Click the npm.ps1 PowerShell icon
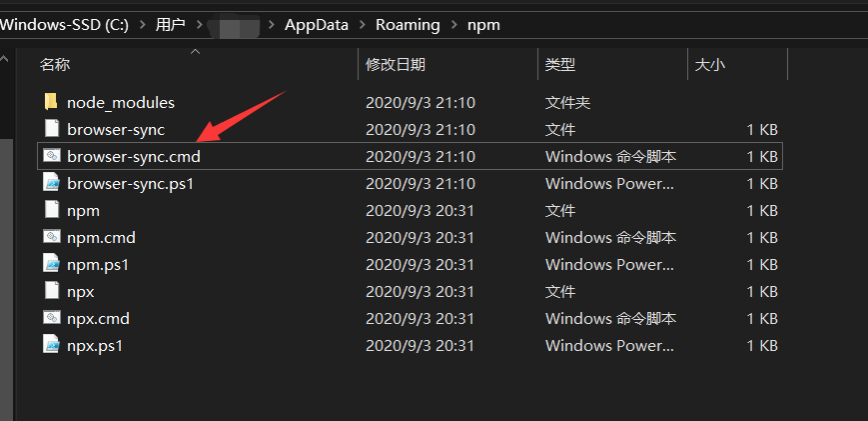This screenshot has height=421, width=868. point(51,264)
